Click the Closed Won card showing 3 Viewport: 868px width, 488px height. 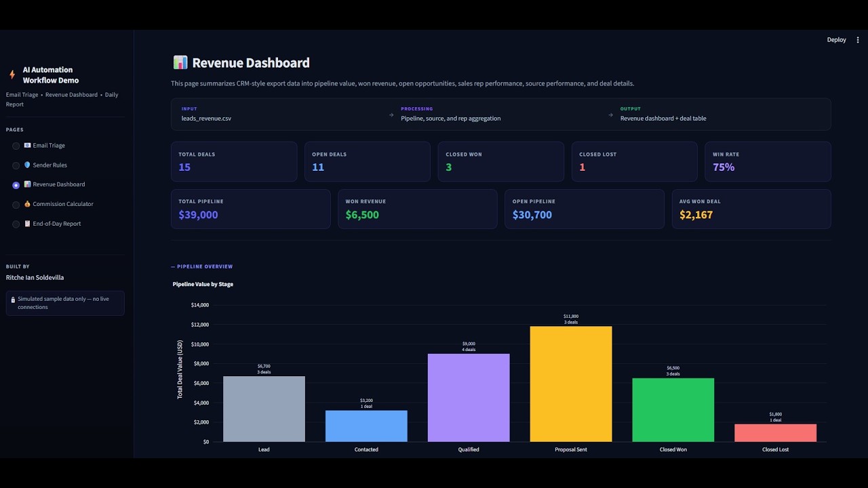(501, 161)
